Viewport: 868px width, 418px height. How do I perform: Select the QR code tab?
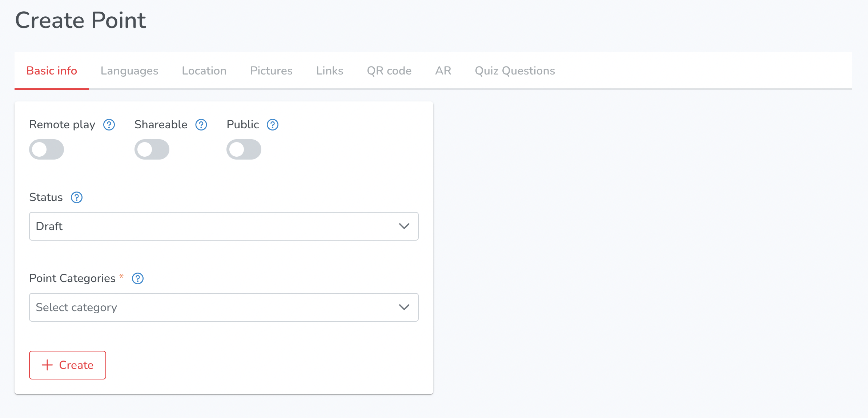pyautogui.click(x=389, y=71)
